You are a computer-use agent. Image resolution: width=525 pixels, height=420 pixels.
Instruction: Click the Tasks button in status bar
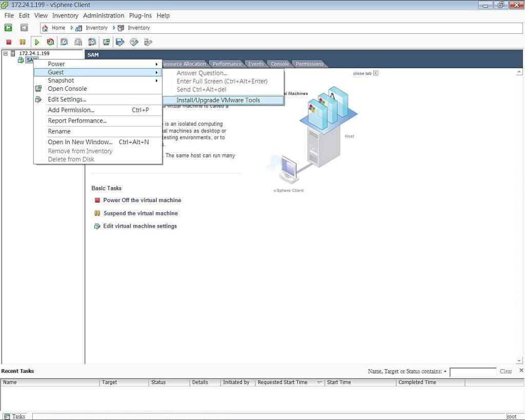point(15,416)
